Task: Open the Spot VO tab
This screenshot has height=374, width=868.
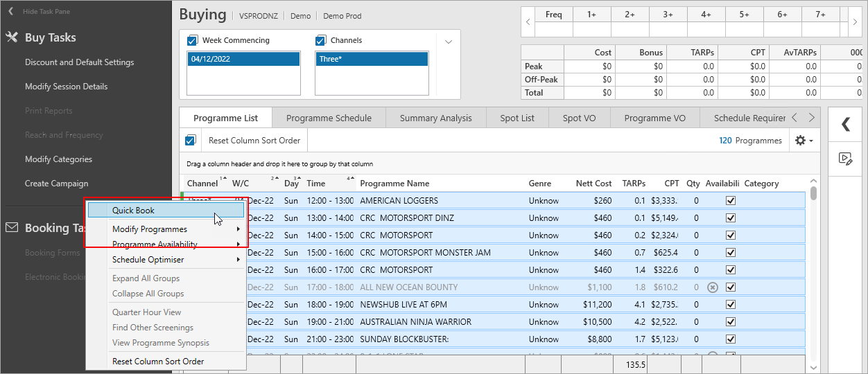Action: pos(579,118)
